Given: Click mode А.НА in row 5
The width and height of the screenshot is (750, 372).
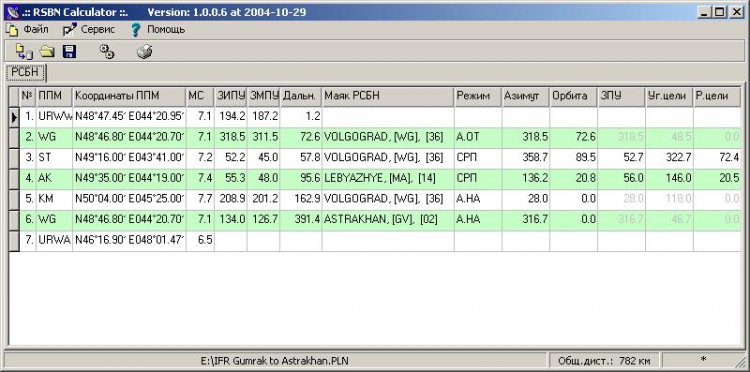Looking at the screenshot, I should 478,199.
